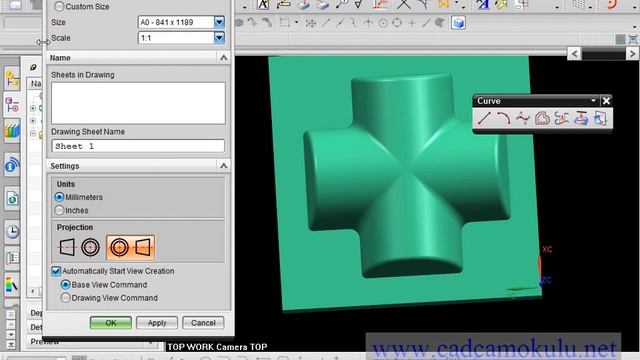Click the crossed lines toolbar icon
640x360 pixels.
404,4
